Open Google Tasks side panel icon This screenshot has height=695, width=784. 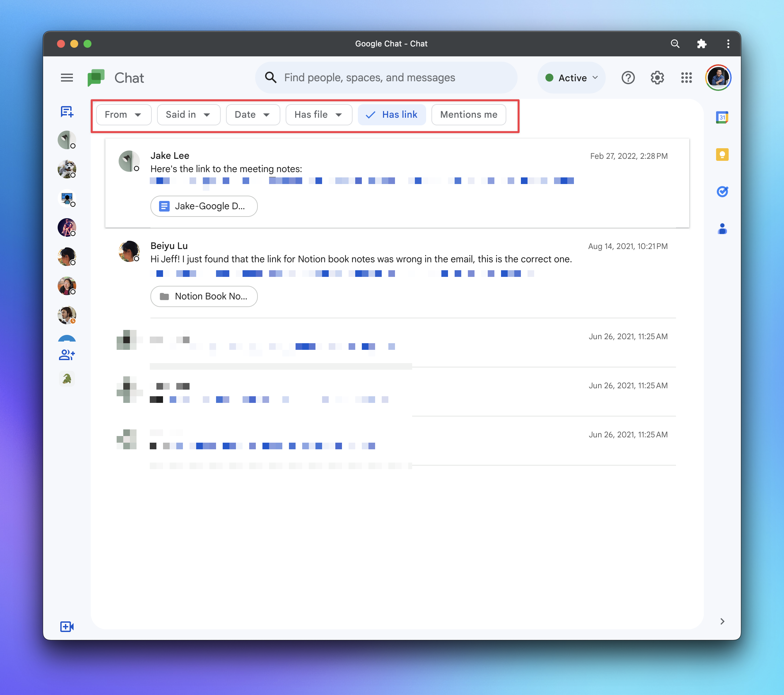[x=722, y=192]
